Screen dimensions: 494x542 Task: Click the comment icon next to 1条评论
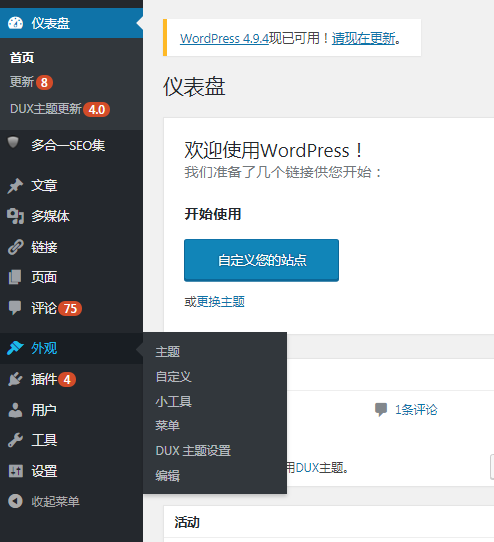pyautogui.click(x=381, y=410)
